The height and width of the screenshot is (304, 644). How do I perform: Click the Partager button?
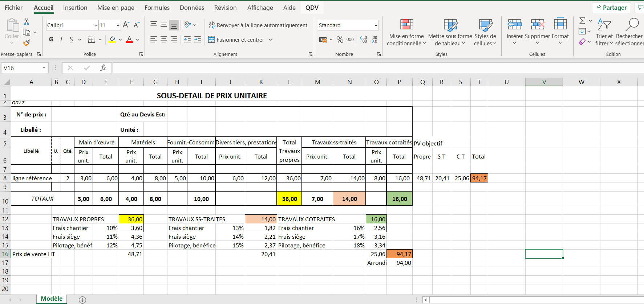[611, 8]
